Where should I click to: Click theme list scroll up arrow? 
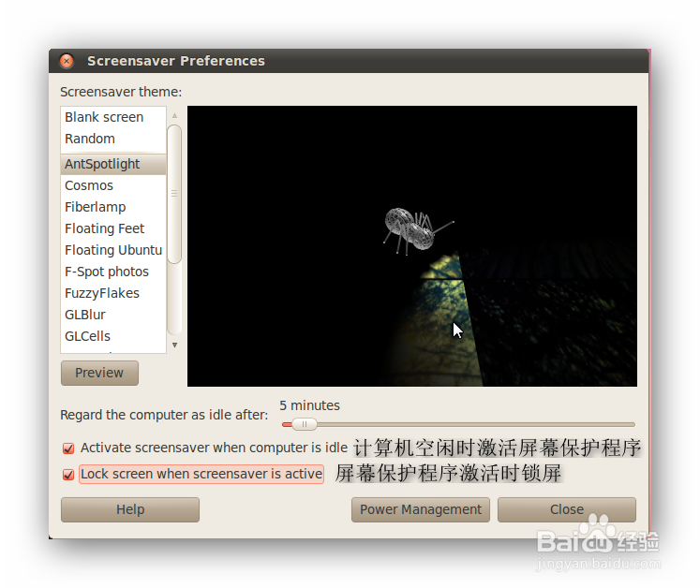[x=174, y=115]
